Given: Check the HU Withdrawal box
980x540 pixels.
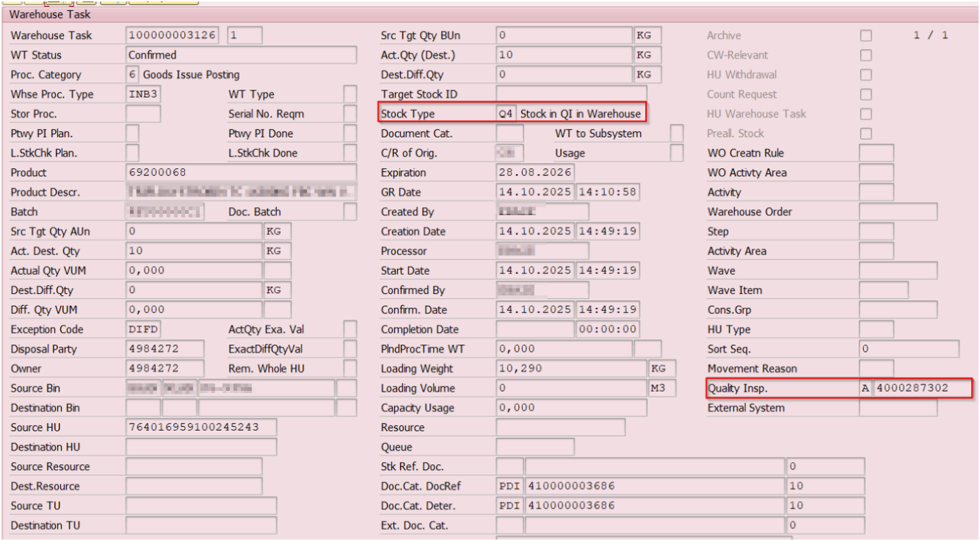Looking at the screenshot, I should [x=866, y=75].
